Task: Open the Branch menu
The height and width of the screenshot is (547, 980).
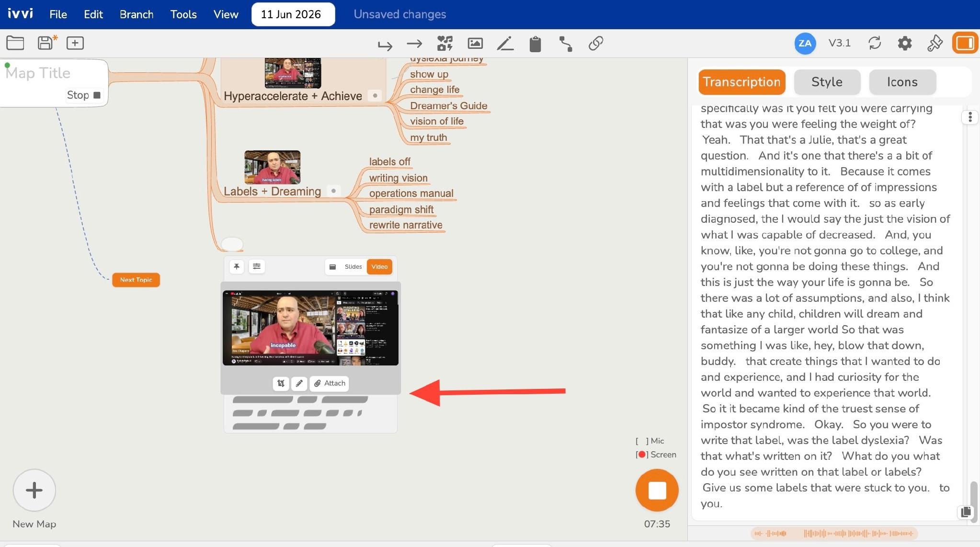Action: coord(137,14)
